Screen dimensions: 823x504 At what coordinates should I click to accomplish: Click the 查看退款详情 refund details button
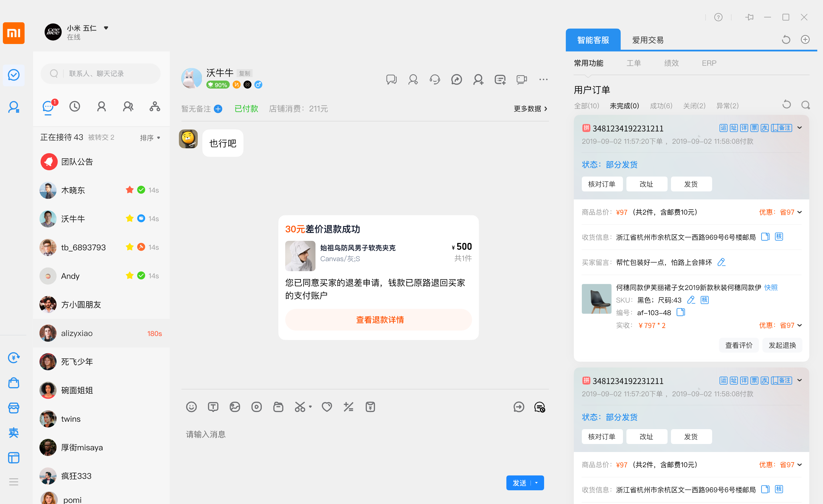379,320
